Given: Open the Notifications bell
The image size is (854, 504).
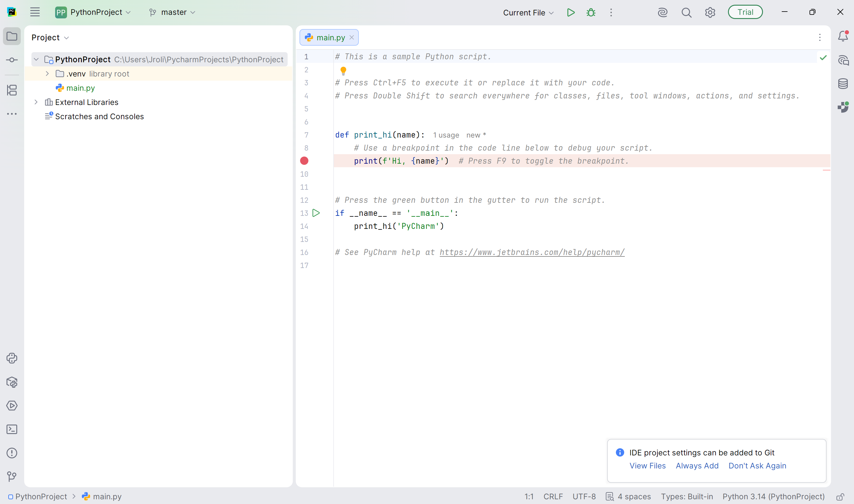Looking at the screenshot, I should (x=843, y=36).
